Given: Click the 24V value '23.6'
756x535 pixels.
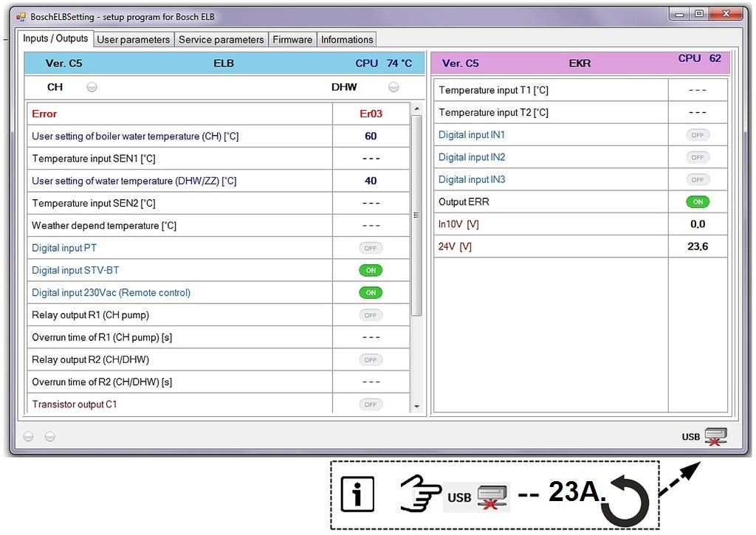Looking at the screenshot, I should pos(698,246).
